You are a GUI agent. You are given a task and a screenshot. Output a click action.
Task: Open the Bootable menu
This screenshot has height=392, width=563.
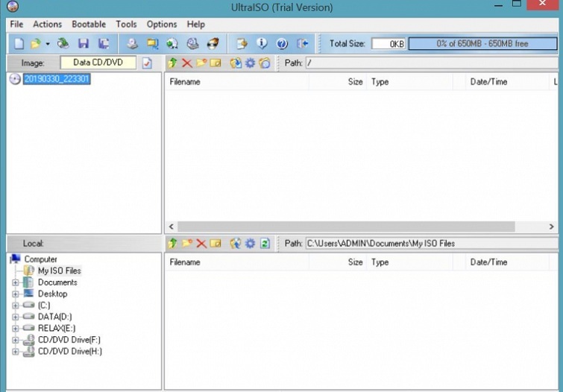coord(89,25)
